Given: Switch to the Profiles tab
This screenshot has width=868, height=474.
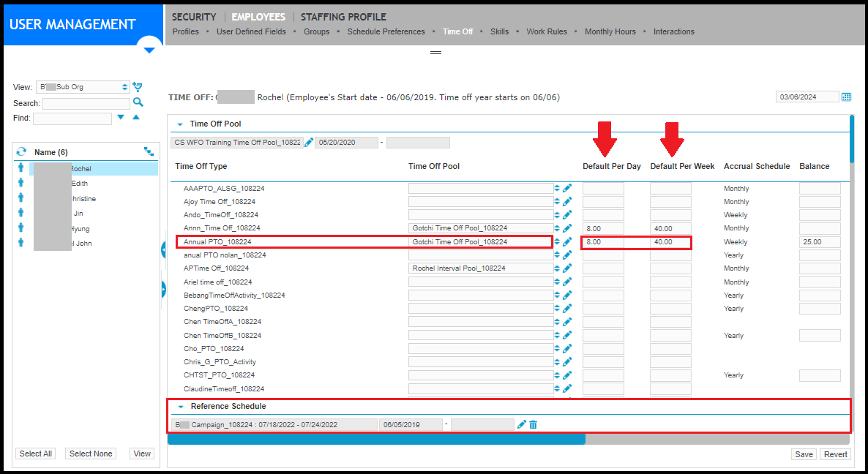Looking at the screenshot, I should click(x=185, y=31).
